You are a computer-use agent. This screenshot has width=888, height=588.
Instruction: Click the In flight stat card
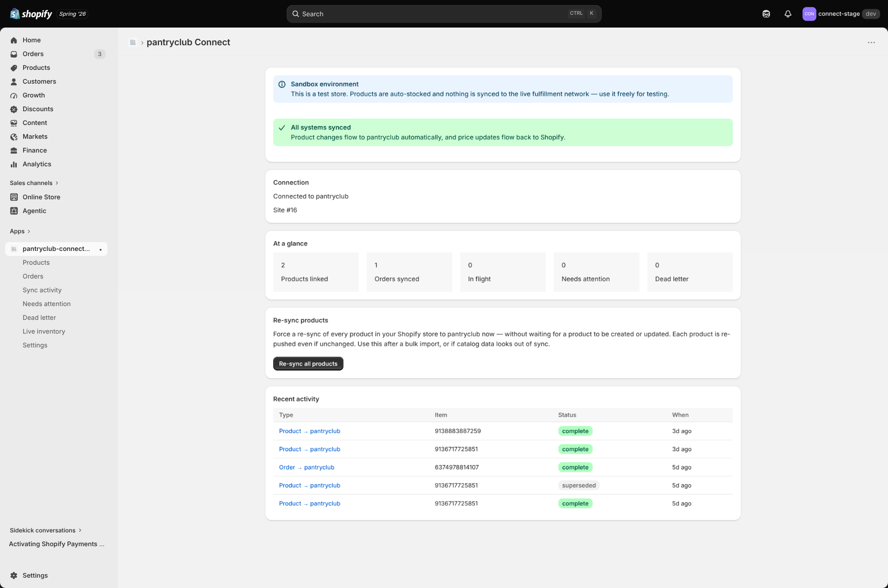[x=503, y=272]
